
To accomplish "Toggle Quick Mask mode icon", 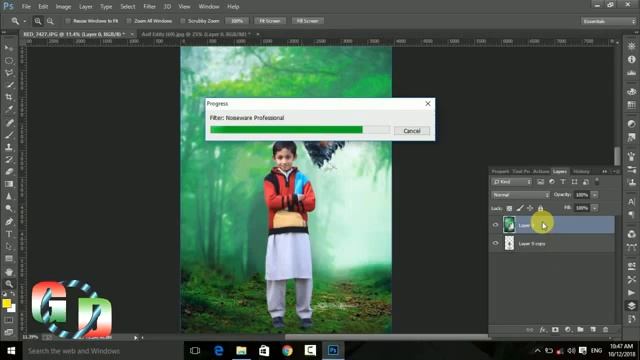I will click(9, 320).
